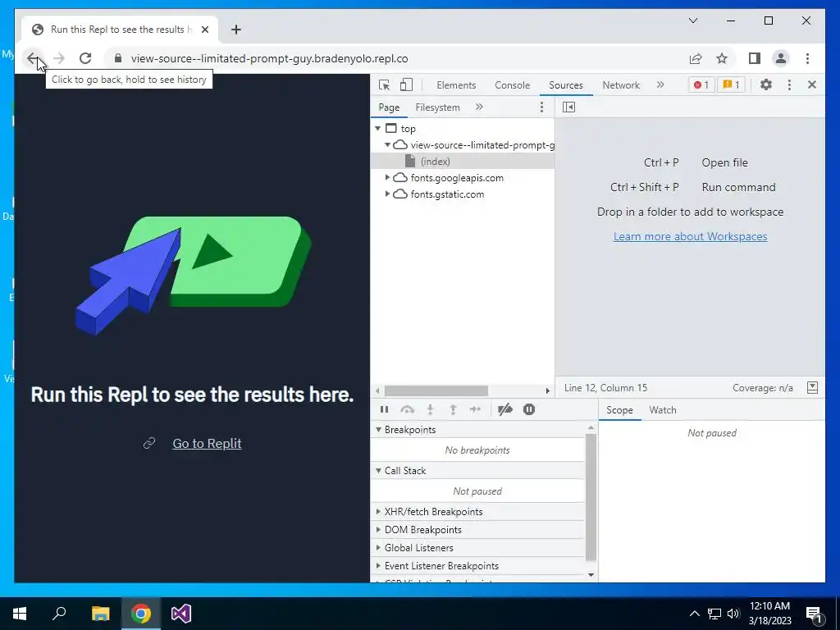The width and height of the screenshot is (840, 630).
Task: Click the share page icon in address bar
Action: click(696, 58)
